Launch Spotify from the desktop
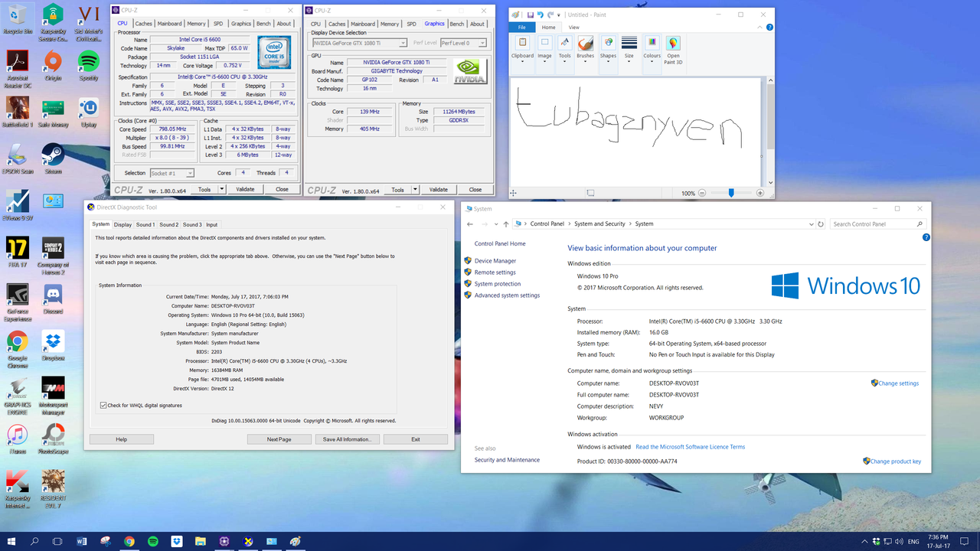This screenshot has width=980, height=551. pos(89,65)
